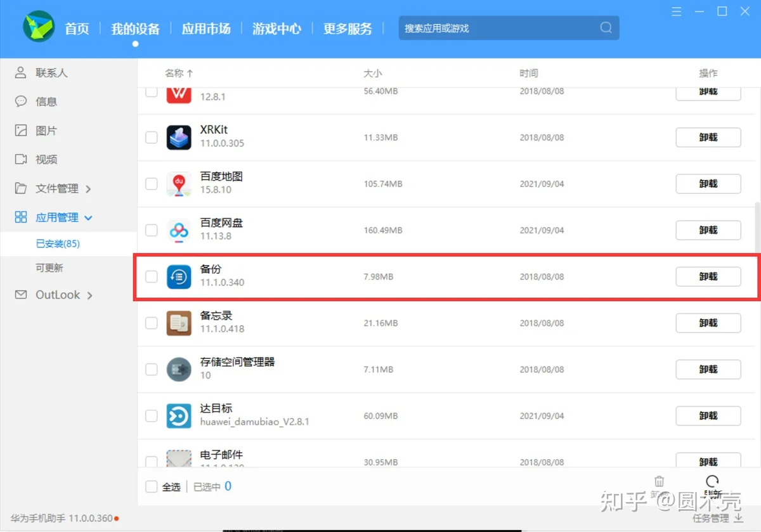Click the 百度地图 app icon
This screenshot has height=532, width=761.
179,184
